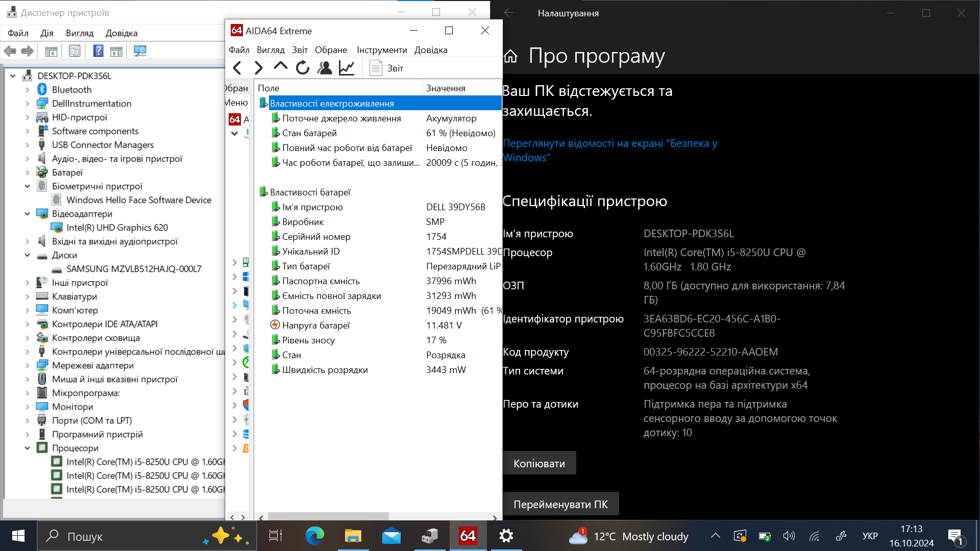This screenshot has height=551, width=980.
Task: Open Microsoft Edge from the taskbar
Action: pyautogui.click(x=315, y=536)
